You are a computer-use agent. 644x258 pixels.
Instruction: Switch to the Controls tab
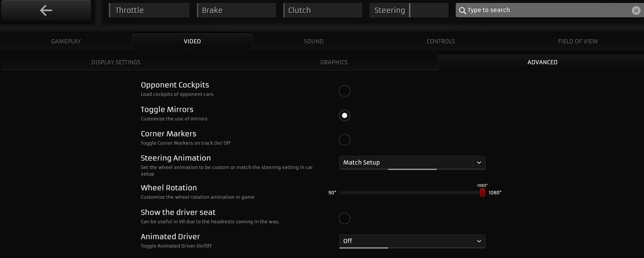(441, 41)
